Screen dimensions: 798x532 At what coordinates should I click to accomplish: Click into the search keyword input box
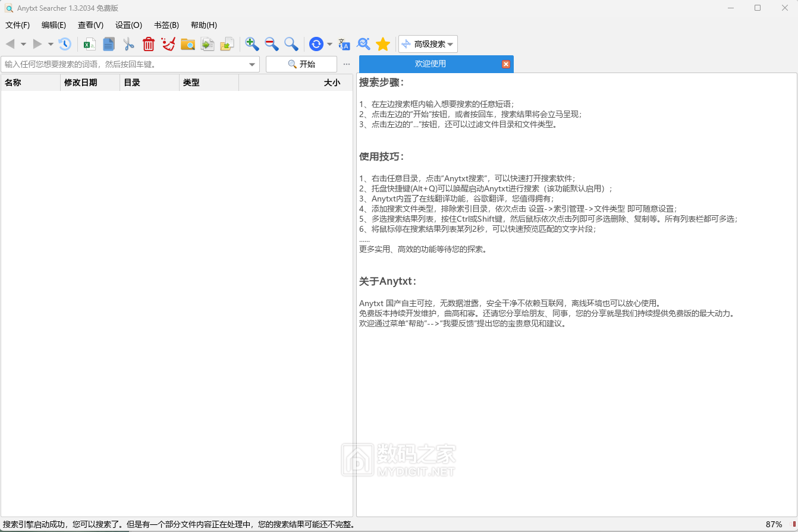point(124,64)
